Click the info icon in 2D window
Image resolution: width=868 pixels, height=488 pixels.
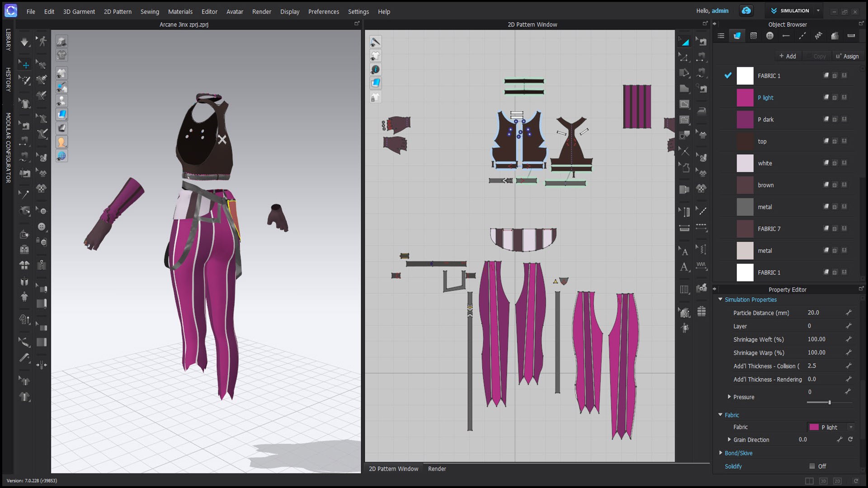pyautogui.click(x=375, y=69)
